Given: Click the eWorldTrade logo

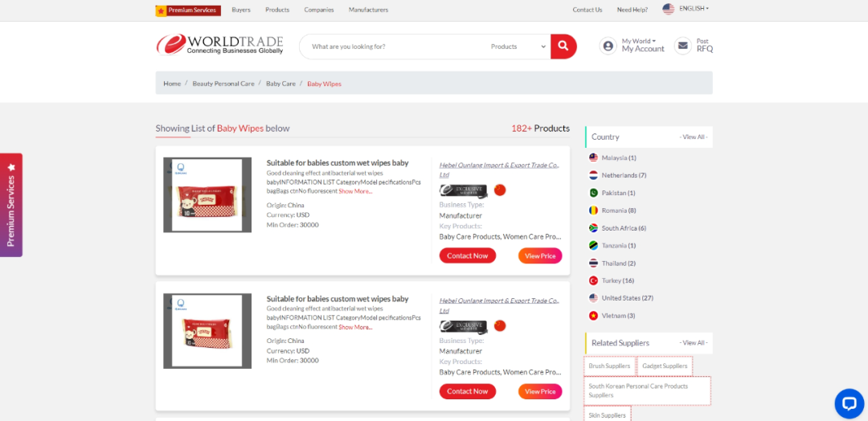Looking at the screenshot, I should click(x=219, y=45).
